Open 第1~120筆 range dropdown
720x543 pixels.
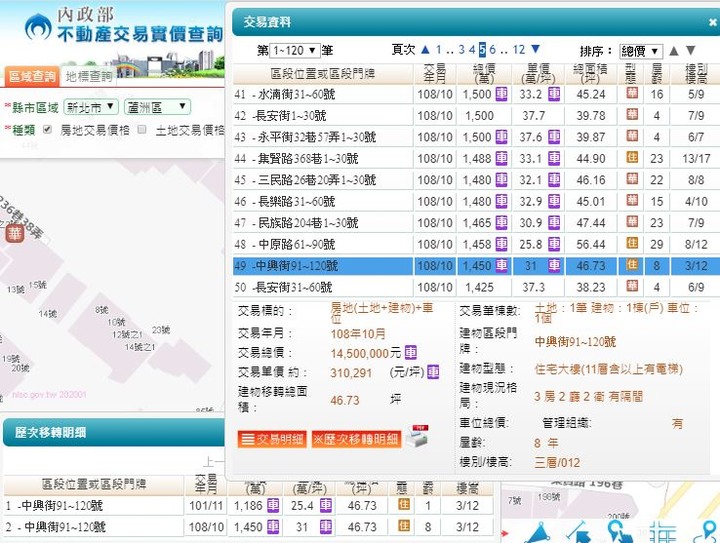coord(294,50)
